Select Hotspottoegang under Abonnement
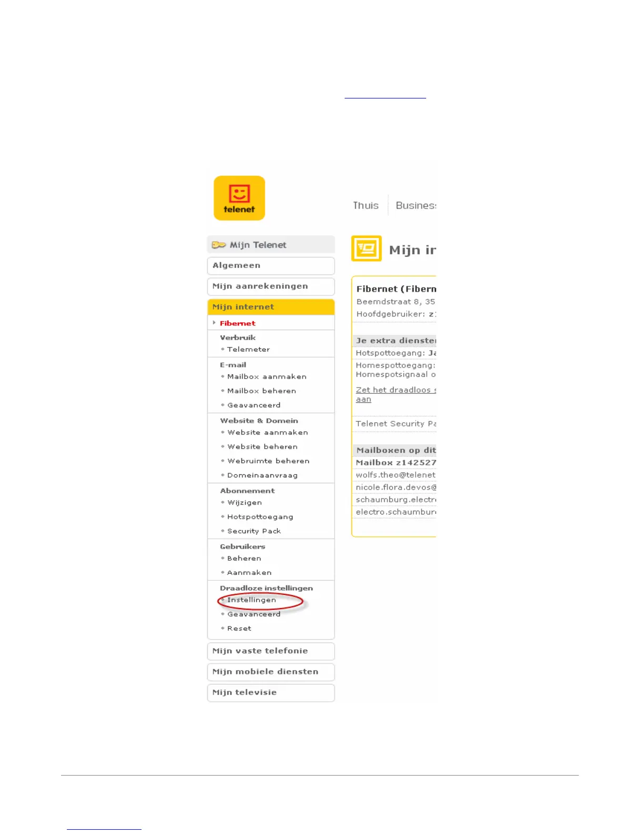The height and width of the screenshot is (834, 644). [260, 517]
